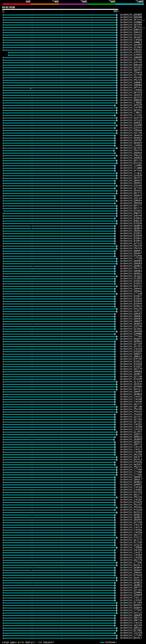Select hit label UniRef100_C0P7R5
The image size is (146, 644).
tap(131, 108)
